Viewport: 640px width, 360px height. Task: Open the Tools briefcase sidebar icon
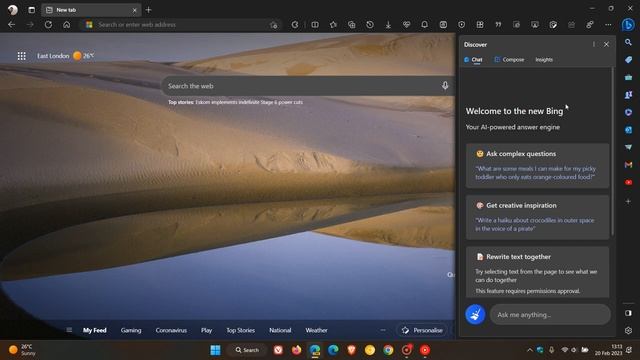coord(629,77)
